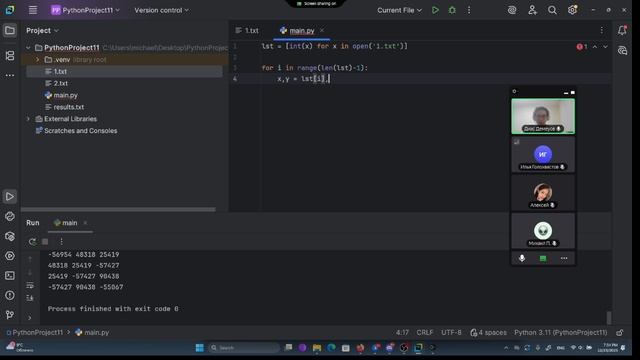640x360 pixels.
Task: Click taskbar Search box
Action: pyautogui.click(x=244, y=348)
